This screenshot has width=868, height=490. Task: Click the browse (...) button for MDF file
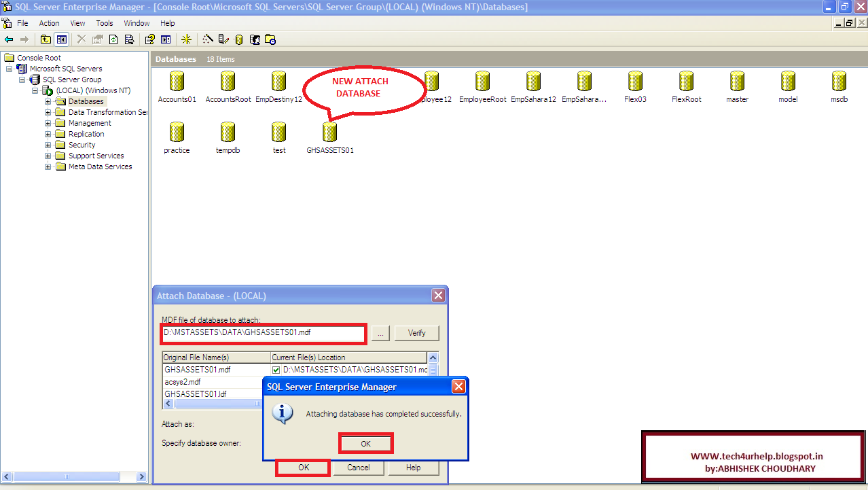(381, 333)
